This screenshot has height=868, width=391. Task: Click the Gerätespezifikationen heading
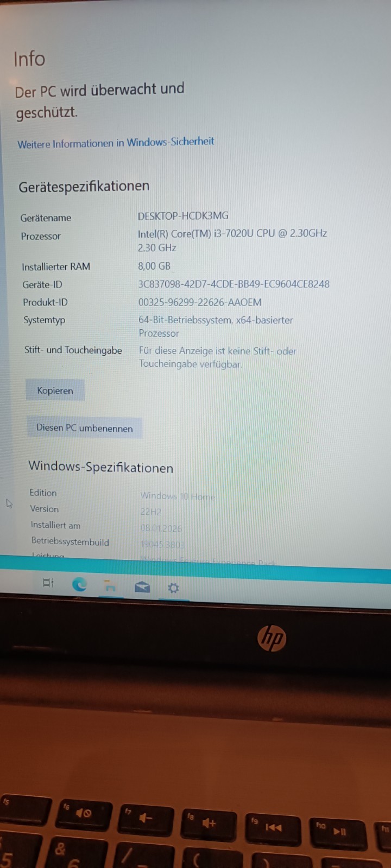84,186
